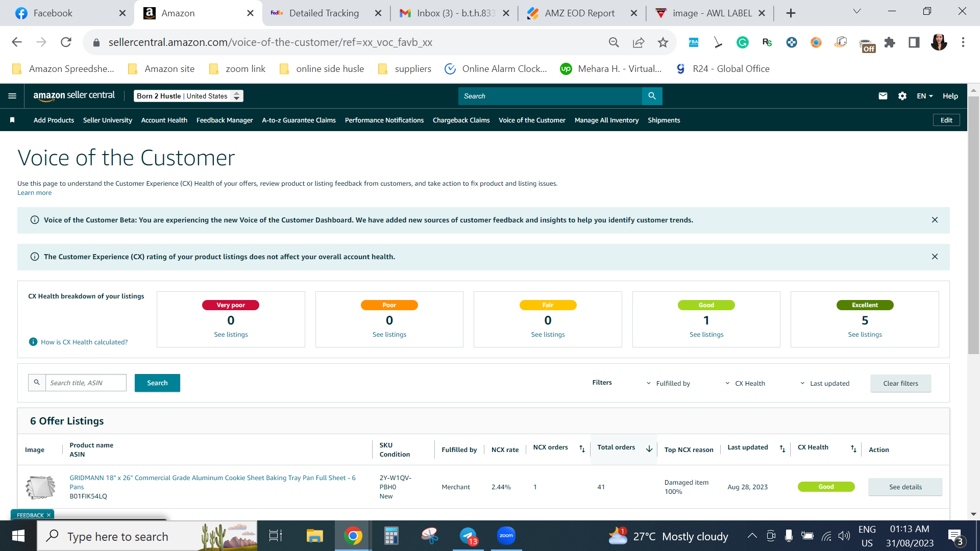The width and height of the screenshot is (980, 551).
Task: Open the FBA calculator extension icon
Action: pos(694,42)
